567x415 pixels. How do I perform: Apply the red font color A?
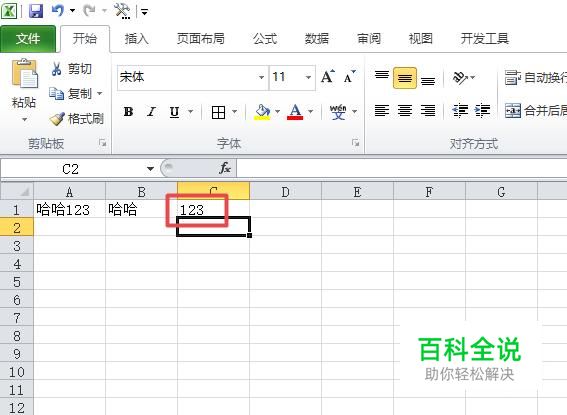295,112
